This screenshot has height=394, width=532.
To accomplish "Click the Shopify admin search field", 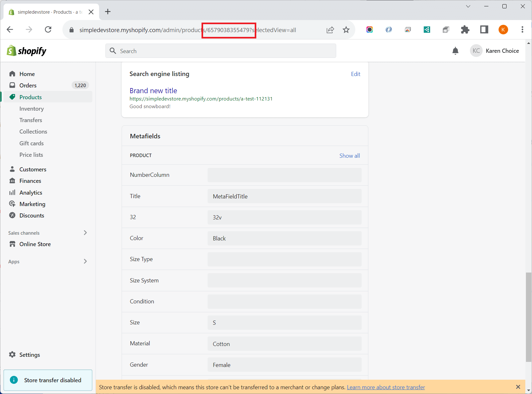I will (221, 51).
